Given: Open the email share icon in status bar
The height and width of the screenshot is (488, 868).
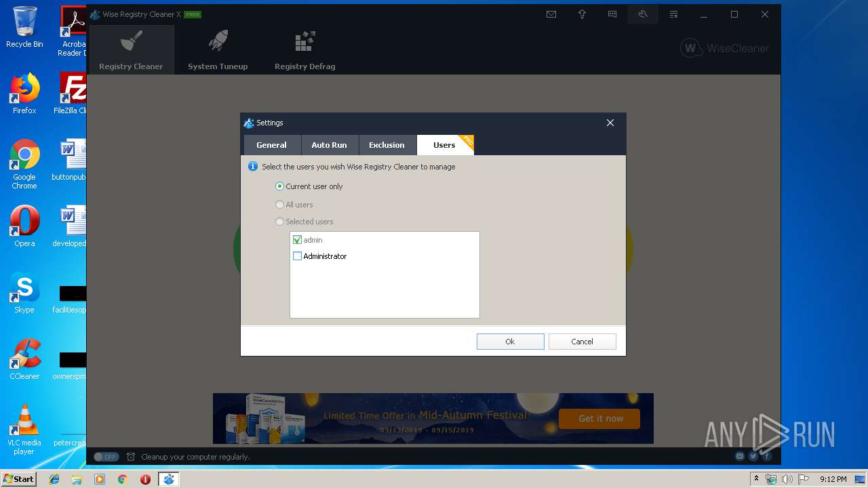Looking at the screenshot, I should point(740,456).
